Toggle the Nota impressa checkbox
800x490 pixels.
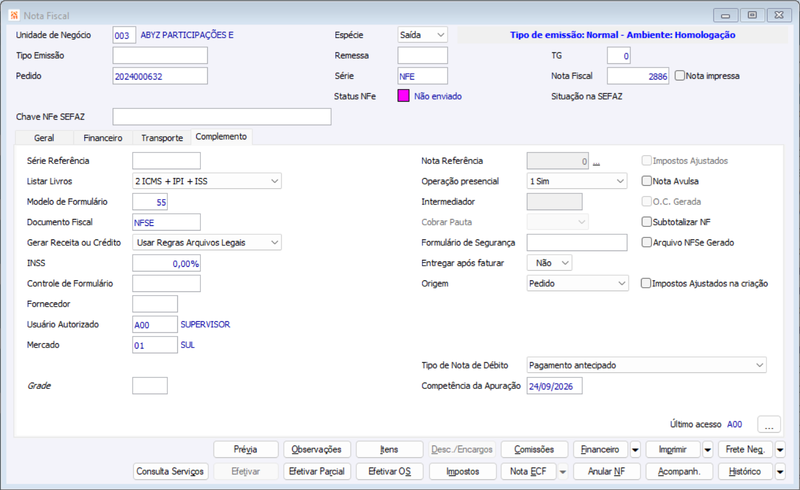pos(680,76)
